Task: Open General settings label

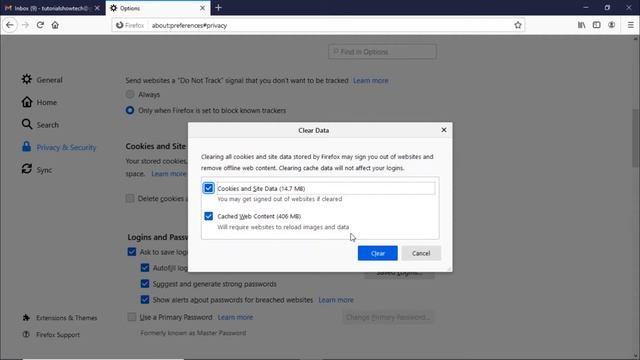Action: pyautogui.click(x=49, y=80)
